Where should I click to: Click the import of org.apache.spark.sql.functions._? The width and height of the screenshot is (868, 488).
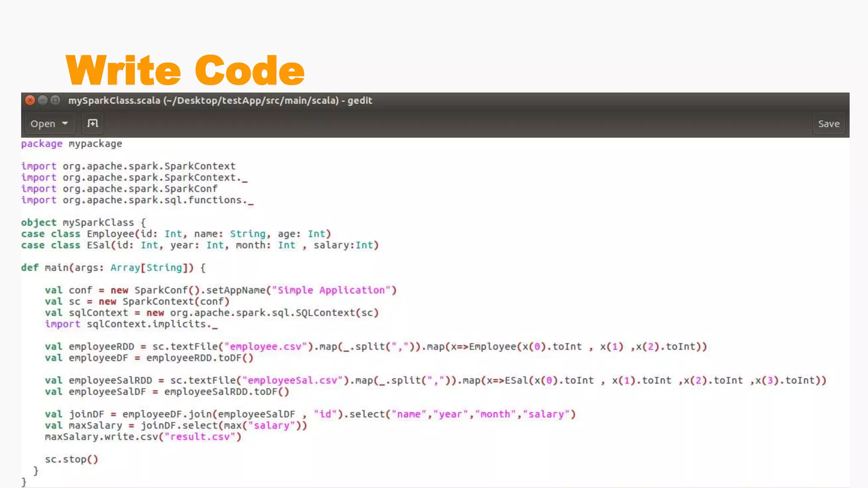tap(137, 200)
